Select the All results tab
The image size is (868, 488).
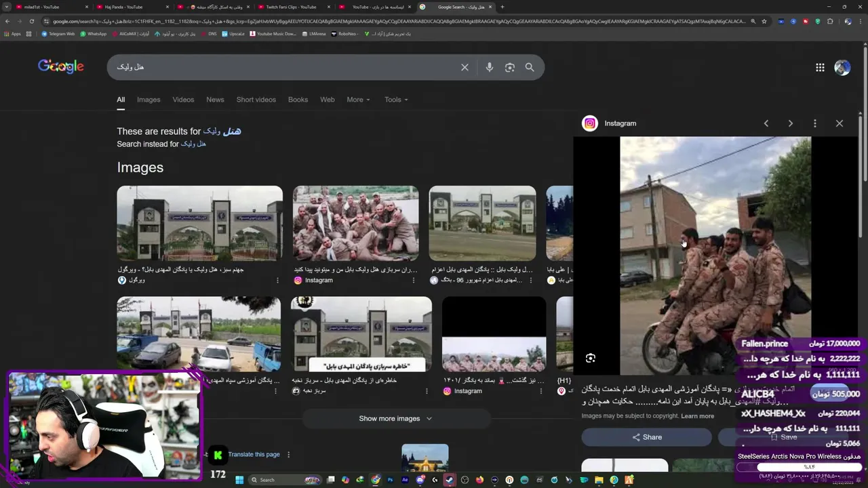pos(121,100)
